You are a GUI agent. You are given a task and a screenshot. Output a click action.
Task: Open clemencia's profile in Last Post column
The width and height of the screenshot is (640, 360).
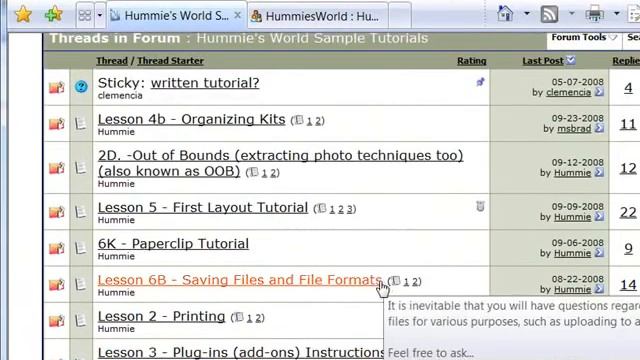click(x=568, y=92)
